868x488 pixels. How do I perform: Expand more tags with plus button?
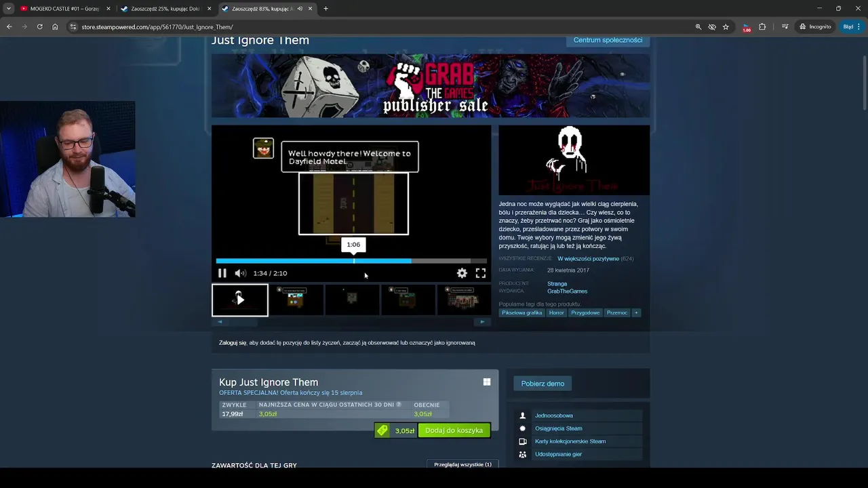pos(636,312)
